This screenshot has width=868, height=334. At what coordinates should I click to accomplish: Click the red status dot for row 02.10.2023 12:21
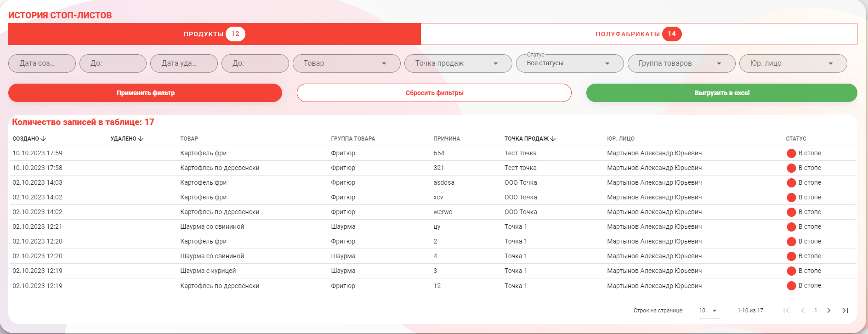tap(791, 227)
